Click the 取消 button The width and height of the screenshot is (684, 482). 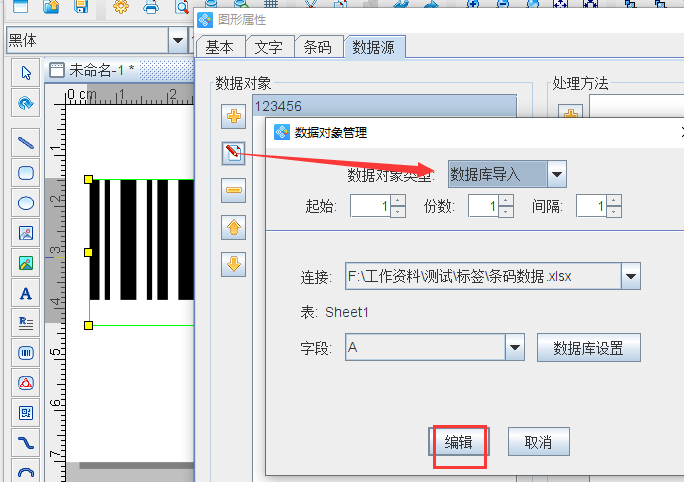pos(539,442)
